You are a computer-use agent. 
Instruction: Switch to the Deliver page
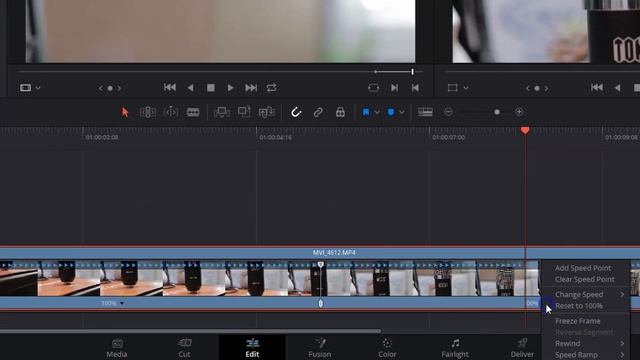522,348
